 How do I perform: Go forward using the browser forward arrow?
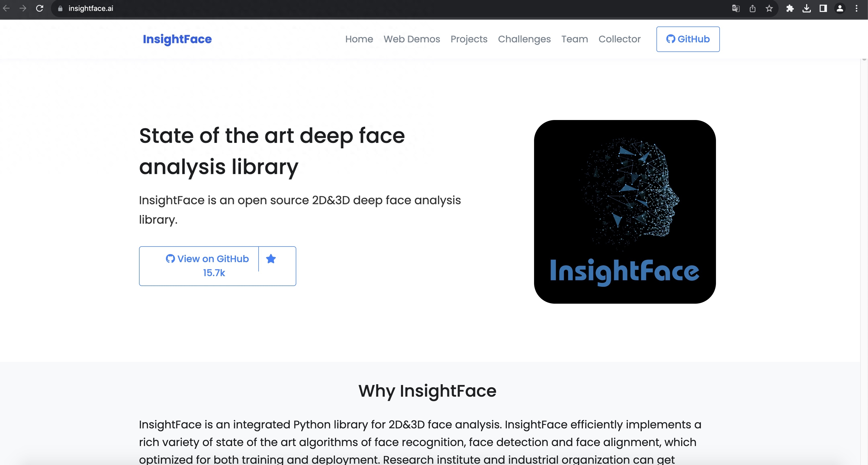point(23,8)
